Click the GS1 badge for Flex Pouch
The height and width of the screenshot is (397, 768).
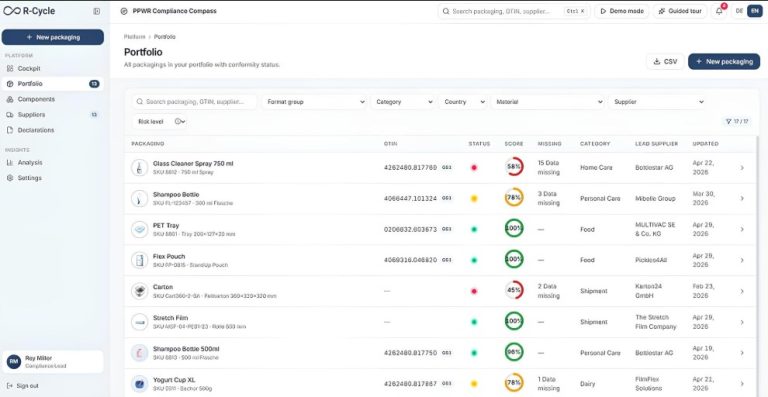click(x=447, y=260)
